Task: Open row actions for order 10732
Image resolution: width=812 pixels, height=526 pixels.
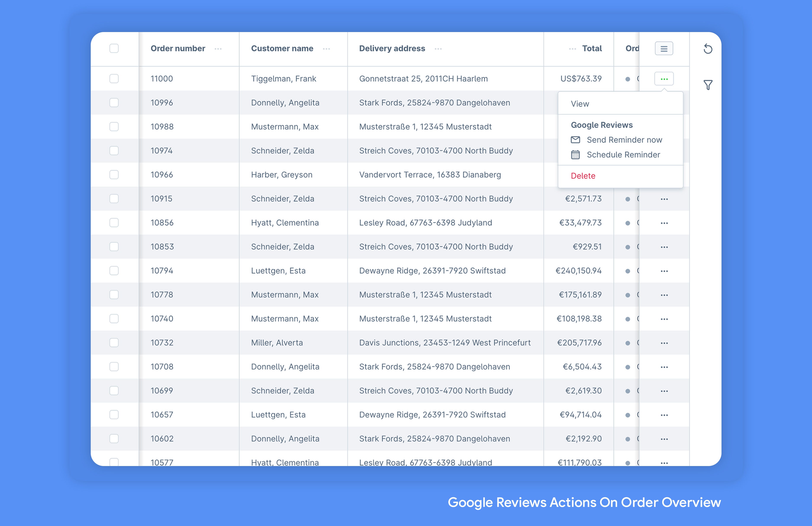Action: [x=664, y=343]
